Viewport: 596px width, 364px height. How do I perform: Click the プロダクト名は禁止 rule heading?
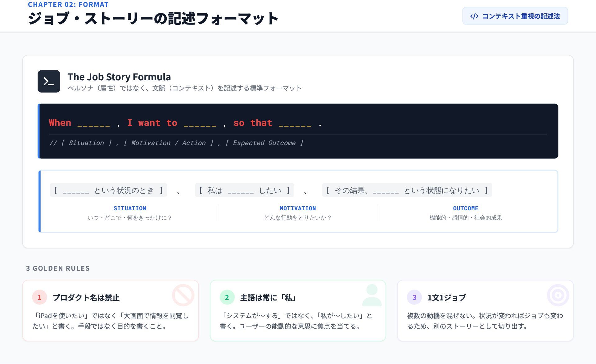click(86, 298)
